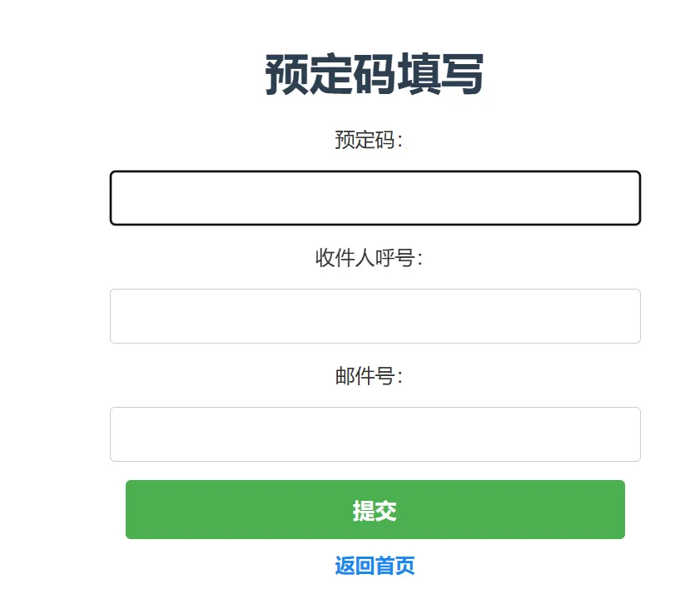700x609 pixels.
Task: Focus the 收件人呼号 text box
Action: point(375,316)
